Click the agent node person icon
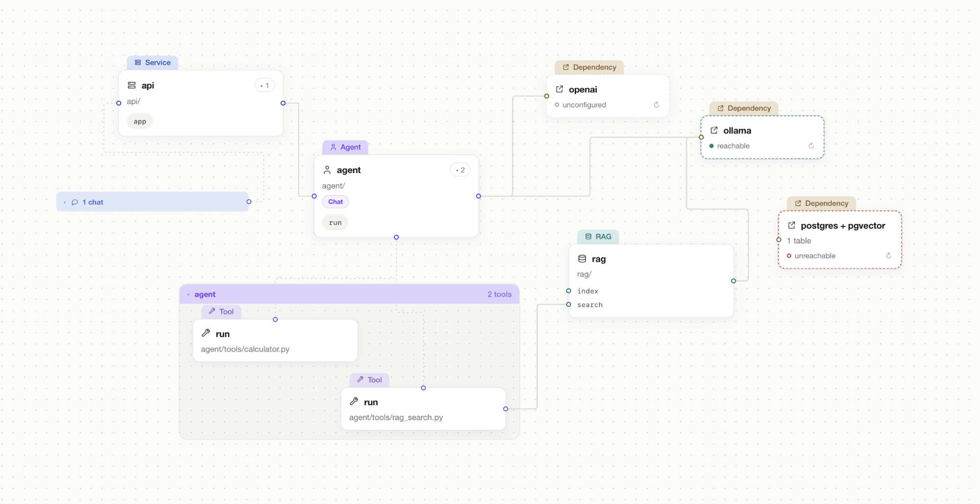 pos(327,170)
